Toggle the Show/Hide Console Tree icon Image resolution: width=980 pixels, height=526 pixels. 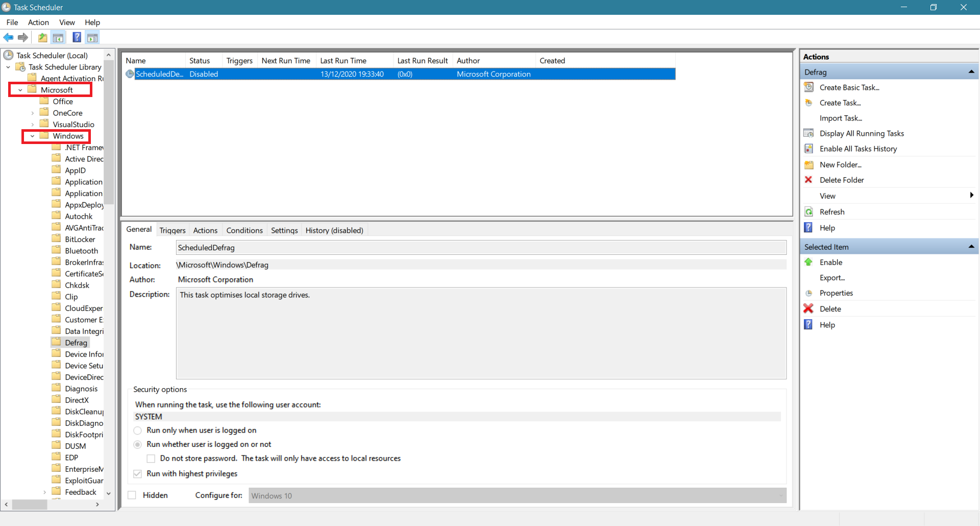(58, 37)
